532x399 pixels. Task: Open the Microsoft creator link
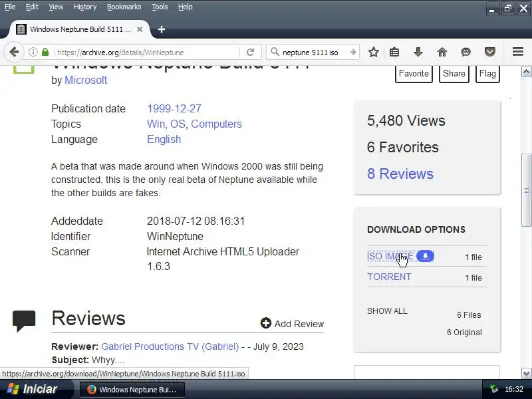point(86,80)
